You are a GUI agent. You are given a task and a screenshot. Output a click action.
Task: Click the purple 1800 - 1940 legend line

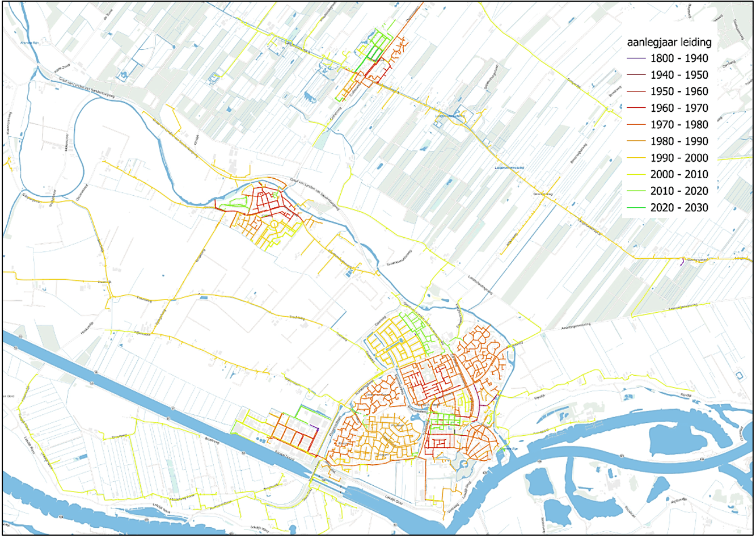pos(636,58)
